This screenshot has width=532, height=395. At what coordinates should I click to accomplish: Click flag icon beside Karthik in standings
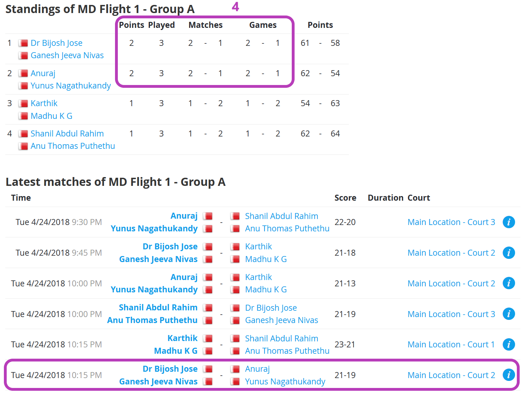[x=23, y=103]
